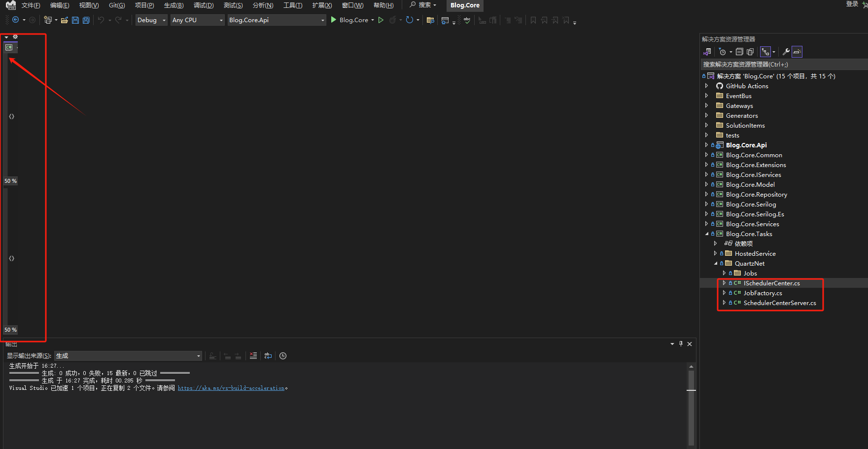868x449 pixels.
Task: Click the folder browse icon in toolbar
Action: click(x=430, y=20)
